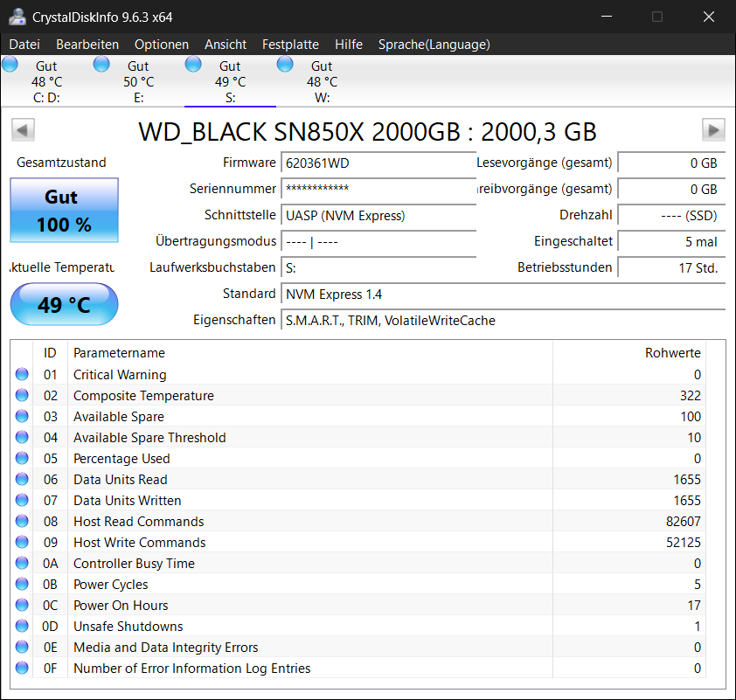The height and width of the screenshot is (700, 736).
Task: Click status orb for Composite Temperature row
Action: [22, 396]
